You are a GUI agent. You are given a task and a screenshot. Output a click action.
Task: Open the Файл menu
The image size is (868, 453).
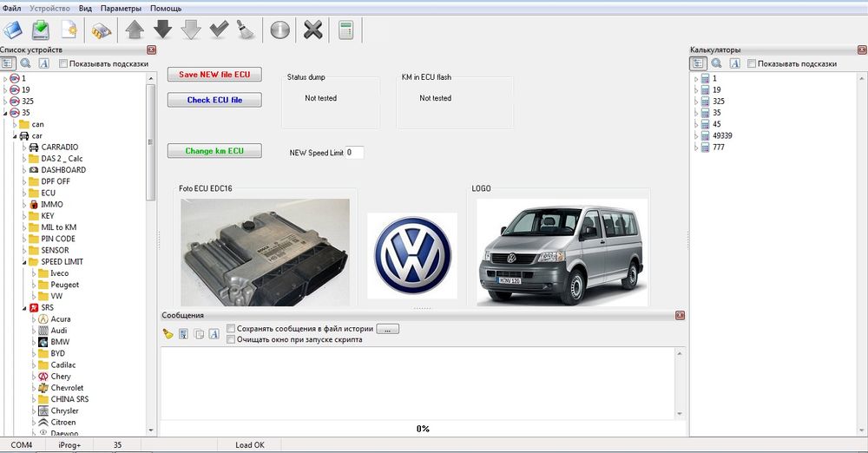[x=11, y=9]
